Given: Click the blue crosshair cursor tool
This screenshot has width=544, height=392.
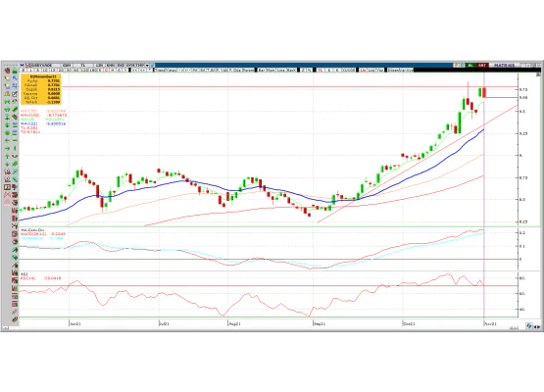Looking at the screenshot, I should click(15, 85).
